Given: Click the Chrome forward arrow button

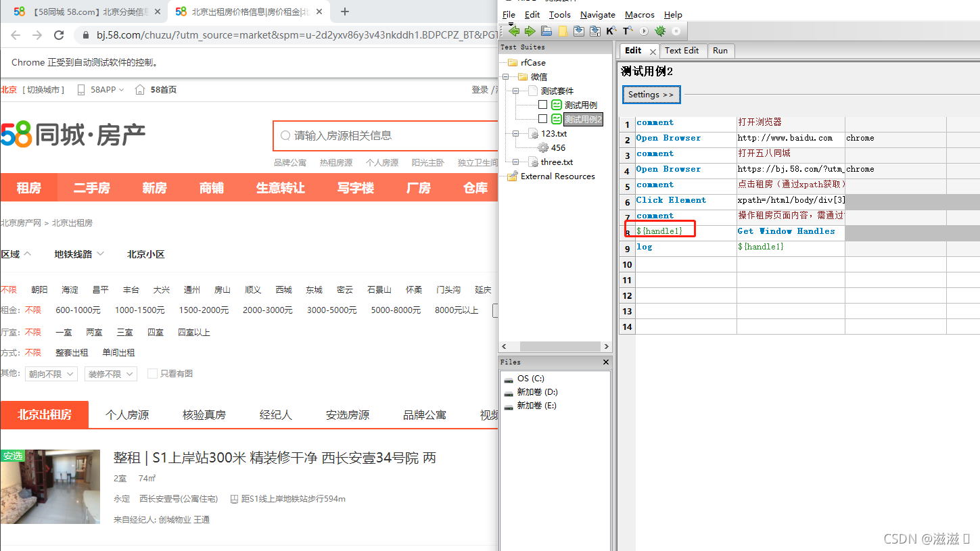Looking at the screenshot, I should (x=37, y=35).
